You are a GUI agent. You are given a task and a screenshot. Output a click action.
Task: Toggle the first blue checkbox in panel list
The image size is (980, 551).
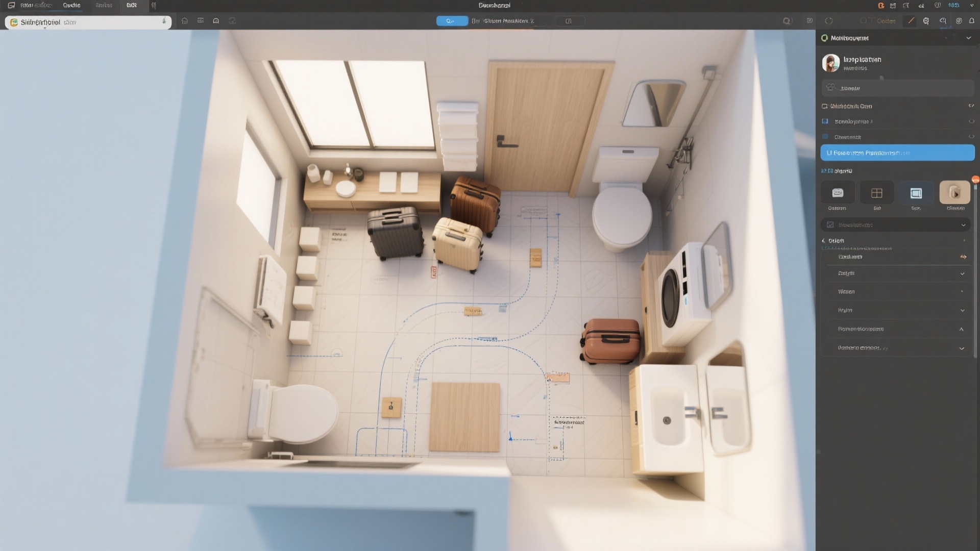point(825,121)
